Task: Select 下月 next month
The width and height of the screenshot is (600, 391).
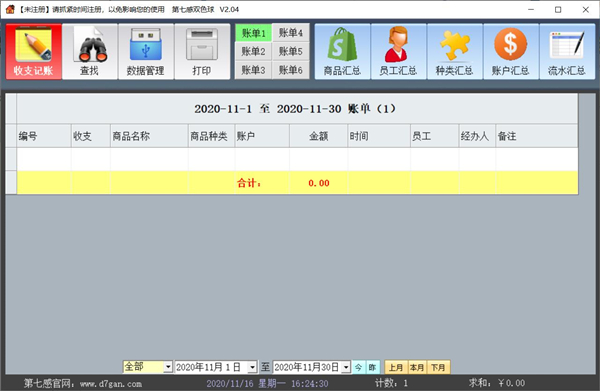Action: (x=439, y=367)
